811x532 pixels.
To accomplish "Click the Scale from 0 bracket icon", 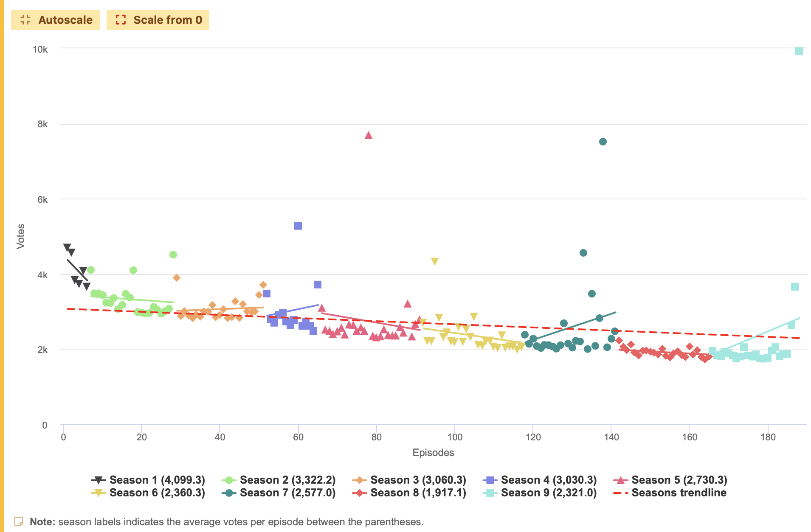I will (121, 20).
